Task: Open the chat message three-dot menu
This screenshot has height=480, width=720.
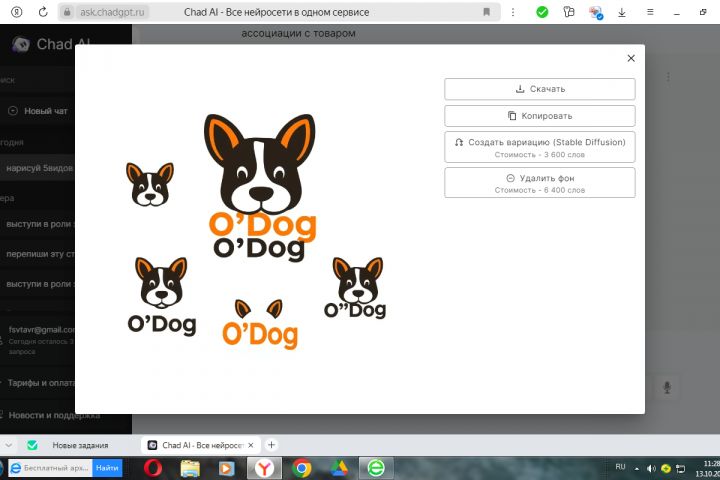Action: click(668, 77)
